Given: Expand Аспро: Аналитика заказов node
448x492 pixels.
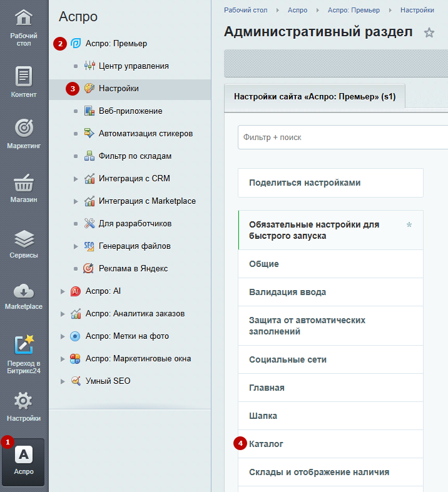Looking at the screenshot, I should click(x=63, y=314).
